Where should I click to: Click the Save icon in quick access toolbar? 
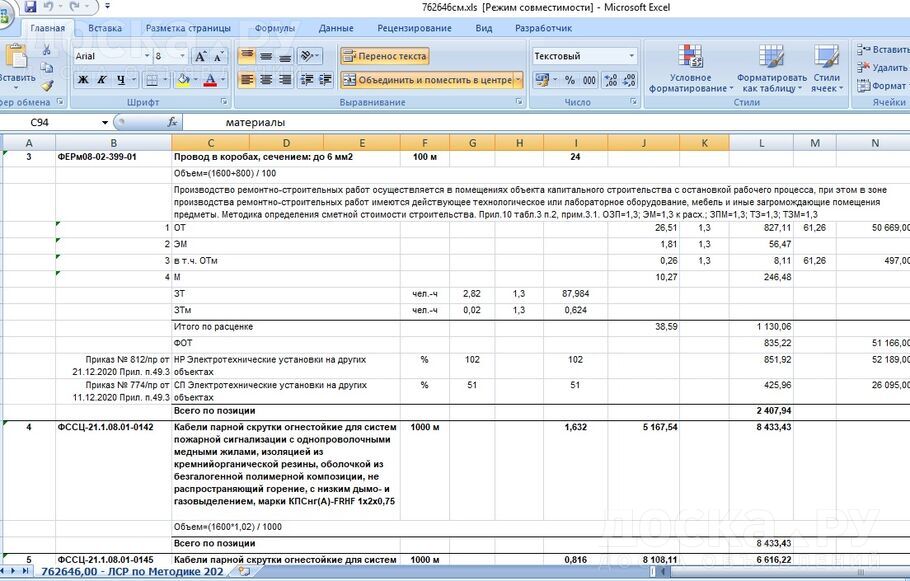tap(30, 7)
